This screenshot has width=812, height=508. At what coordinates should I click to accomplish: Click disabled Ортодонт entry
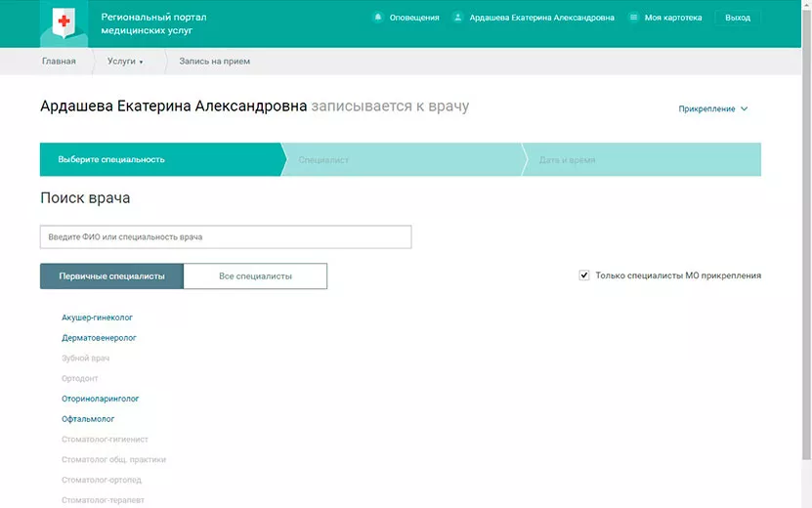[x=80, y=378]
